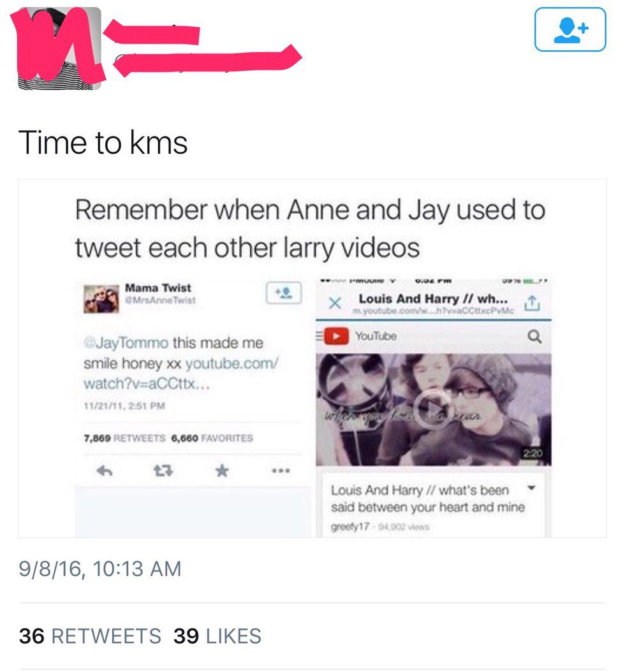This screenshot has height=672, width=625.
Task: Tap the YouTube search magnifier icon
Action: click(534, 337)
